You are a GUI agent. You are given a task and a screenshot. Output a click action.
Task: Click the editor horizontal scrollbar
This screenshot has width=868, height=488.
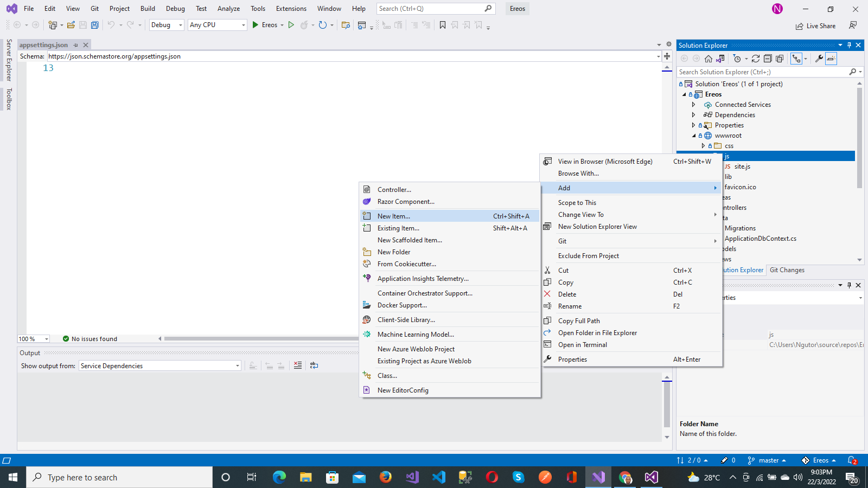point(260,338)
